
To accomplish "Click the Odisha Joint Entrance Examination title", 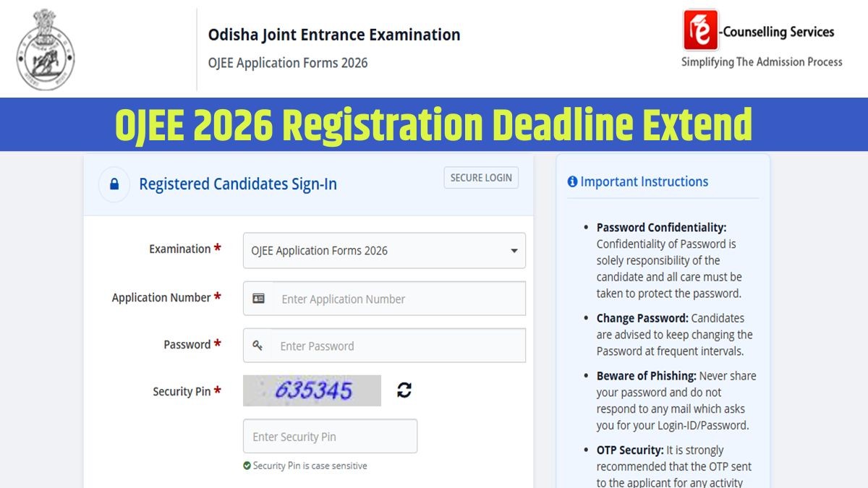I will (334, 35).
